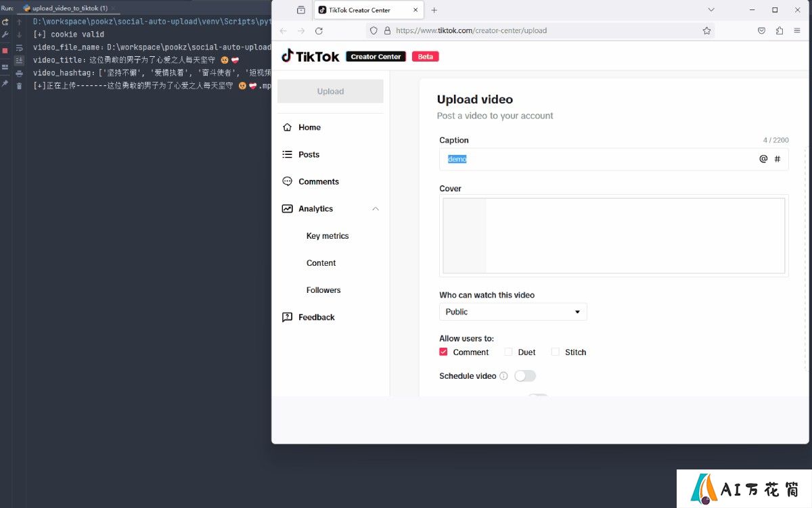The width and height of the screenshot is (812, 508).
Task: Toggle scroll to end of console
Action: [x=19, y=60]
